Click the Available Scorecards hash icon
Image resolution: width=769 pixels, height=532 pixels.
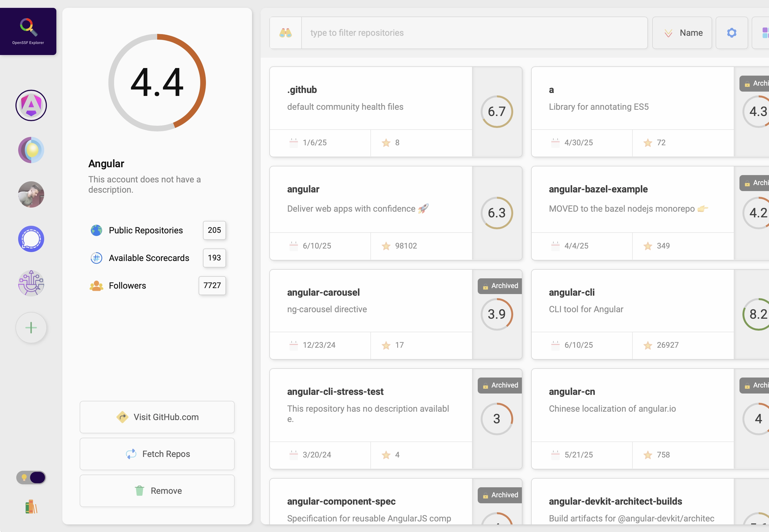96,258
